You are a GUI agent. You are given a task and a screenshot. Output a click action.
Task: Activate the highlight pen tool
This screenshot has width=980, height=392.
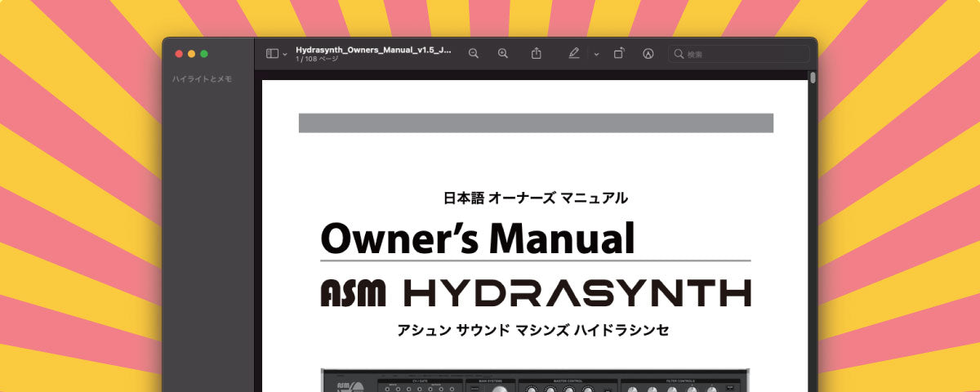573,54
